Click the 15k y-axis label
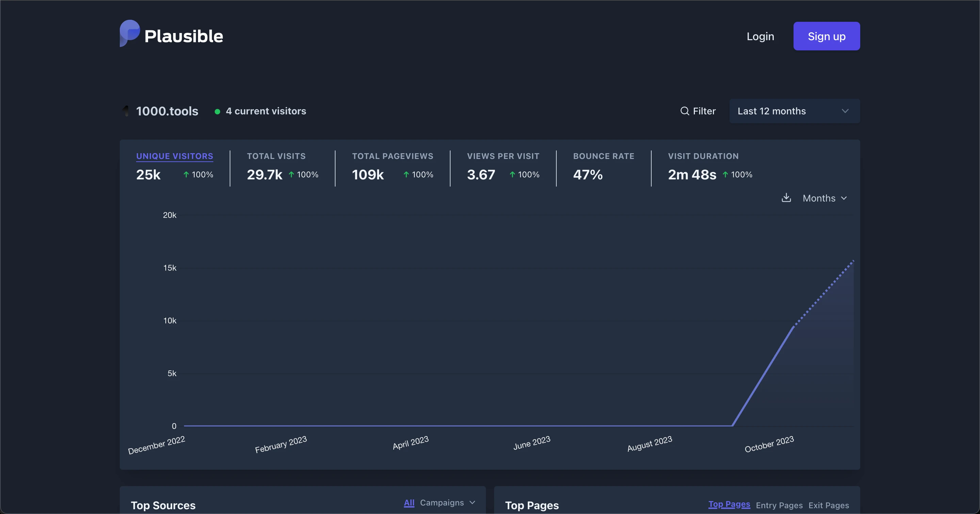Viewport: 980px width, 514px height. pos(170,268)
